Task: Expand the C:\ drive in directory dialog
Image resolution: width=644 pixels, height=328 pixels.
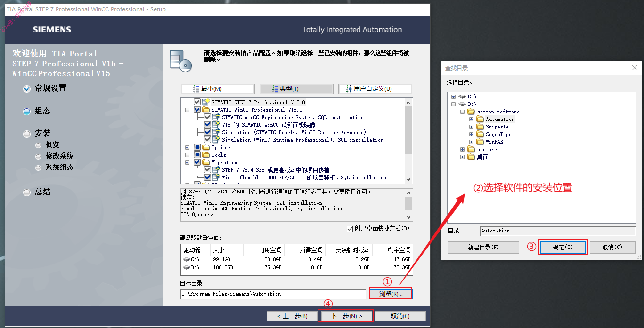Action: point(453,96)
